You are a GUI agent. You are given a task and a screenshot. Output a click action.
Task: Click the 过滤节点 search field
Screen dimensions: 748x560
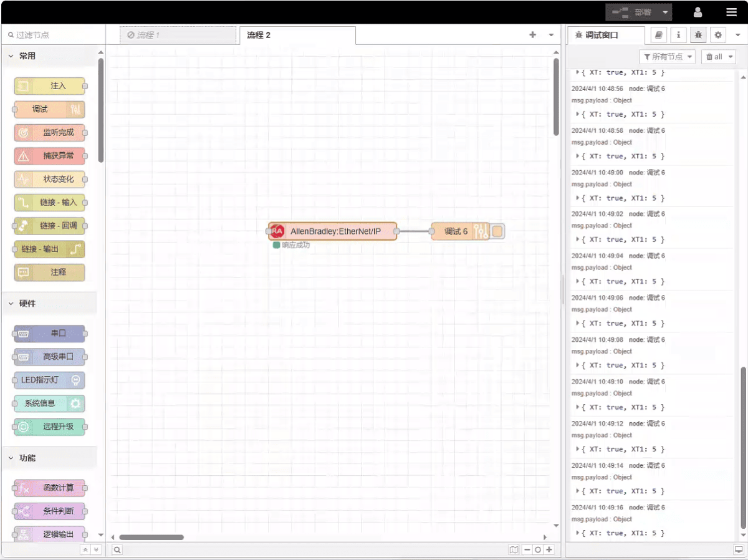point(53,36)
